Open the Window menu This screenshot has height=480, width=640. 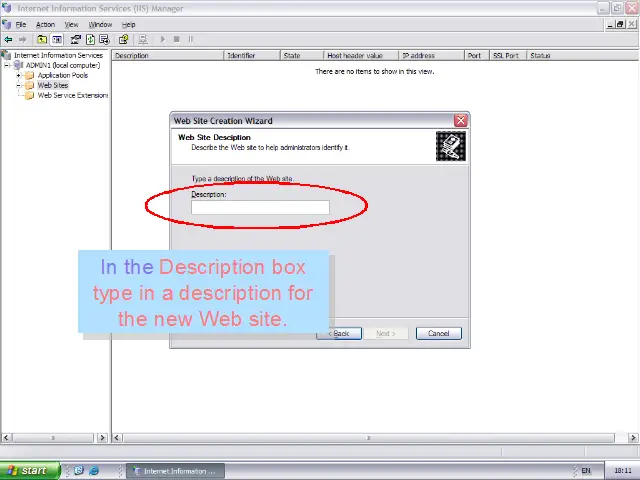pyautogui.click(x=100, y=25)
